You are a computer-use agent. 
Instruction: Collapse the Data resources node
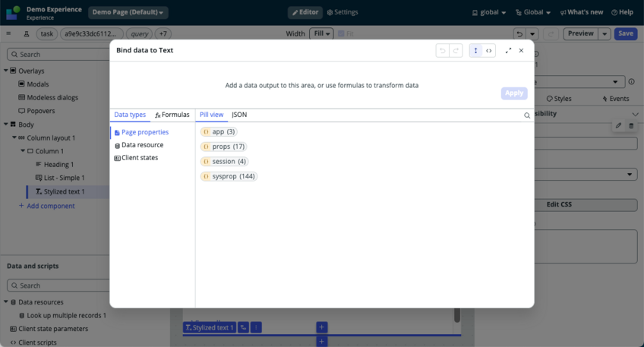pos(6,302)
